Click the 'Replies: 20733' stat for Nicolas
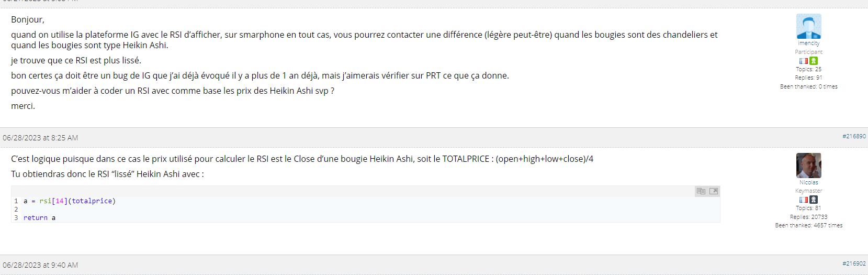 (808, 217)
